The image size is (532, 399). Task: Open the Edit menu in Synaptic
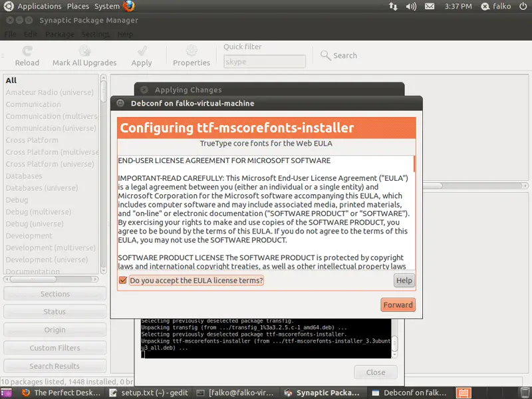(x=31, y=35)
